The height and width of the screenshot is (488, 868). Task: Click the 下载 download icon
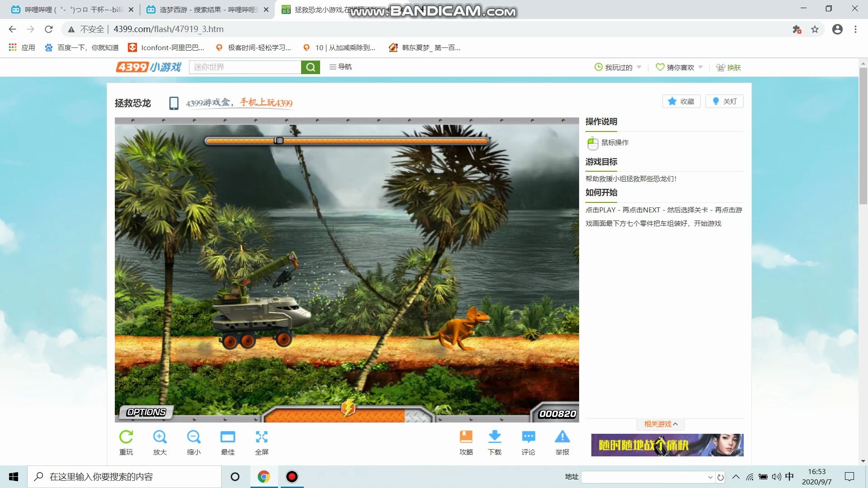coord(495,436)
